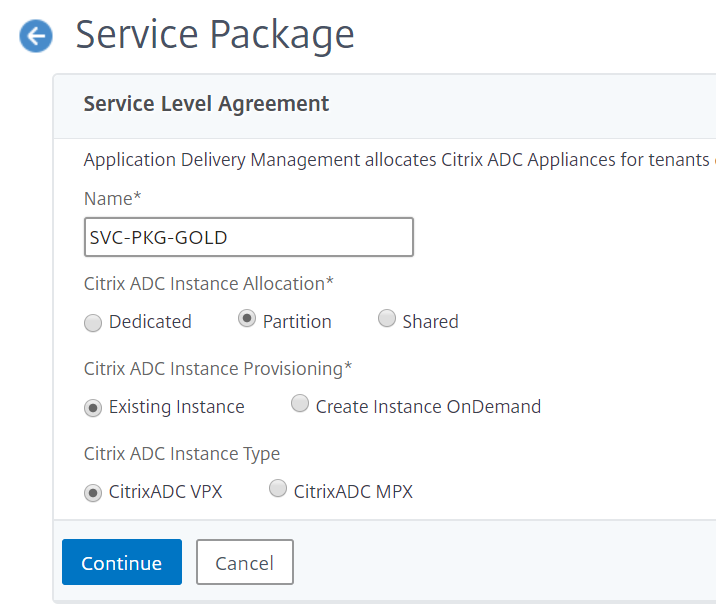Select the Dedicated allocation option
The image size is (716, 615).
coord(93,323)
